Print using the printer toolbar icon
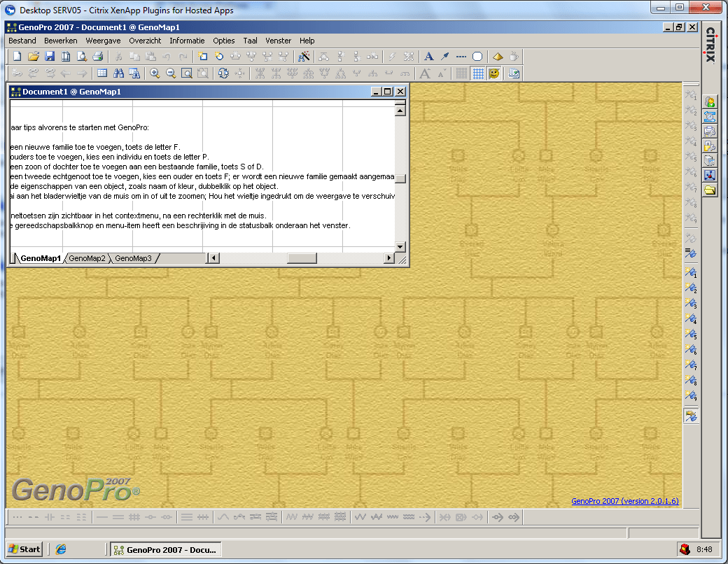The height and width of the screenshot is (564, 728). click(98, 57)
